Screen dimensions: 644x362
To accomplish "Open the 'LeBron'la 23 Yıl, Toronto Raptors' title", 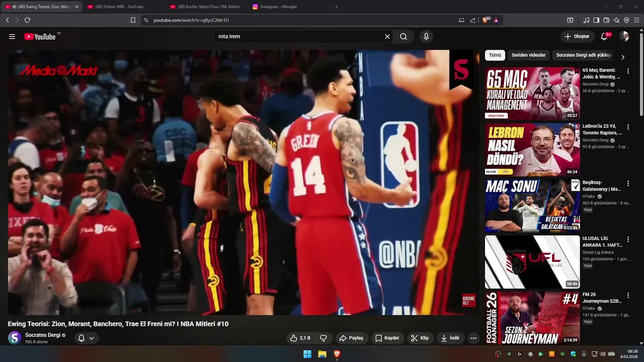I will pos(602,130).
